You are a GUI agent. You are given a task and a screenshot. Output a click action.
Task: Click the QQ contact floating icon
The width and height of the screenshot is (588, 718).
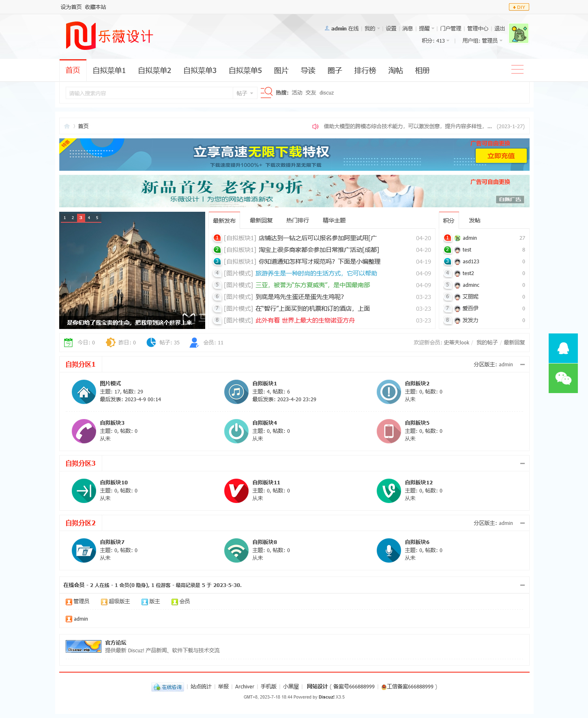click(x=563, y=348)
